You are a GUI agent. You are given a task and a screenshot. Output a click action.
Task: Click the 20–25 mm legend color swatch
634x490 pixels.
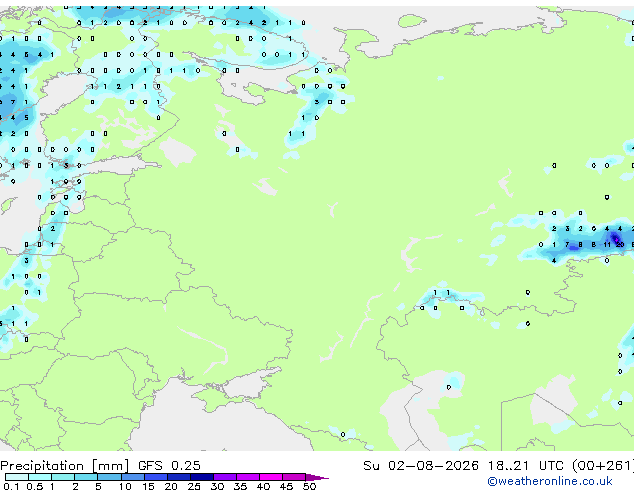coord(178,477)
